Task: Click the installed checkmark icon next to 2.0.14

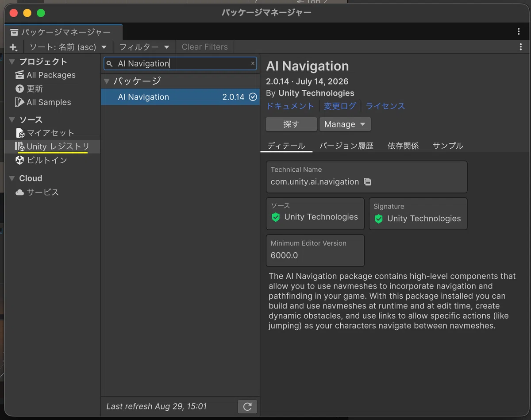Action: coord(253,97)
